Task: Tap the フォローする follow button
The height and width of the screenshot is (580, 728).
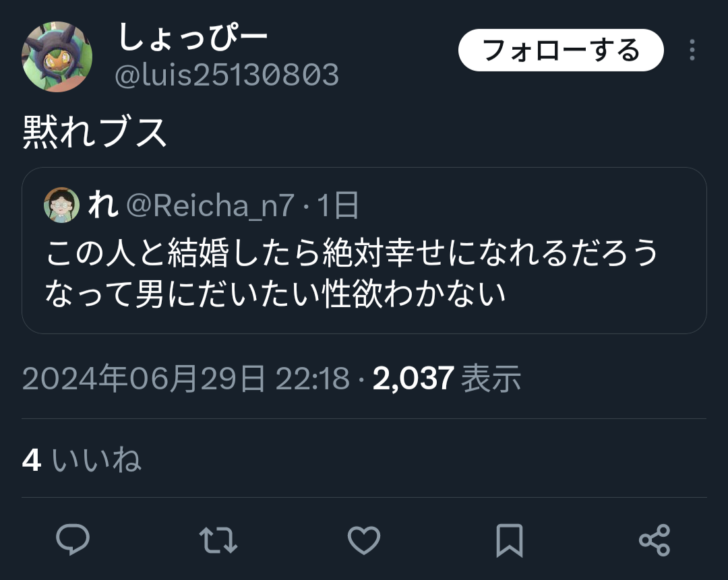Action: click(x=561, y=50)
